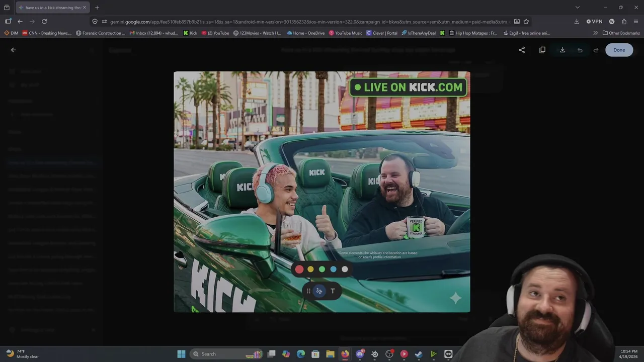This screenshot has width=644, height=362.
Task: Open the weather widget showing 74°F
Action: [23, 354]
